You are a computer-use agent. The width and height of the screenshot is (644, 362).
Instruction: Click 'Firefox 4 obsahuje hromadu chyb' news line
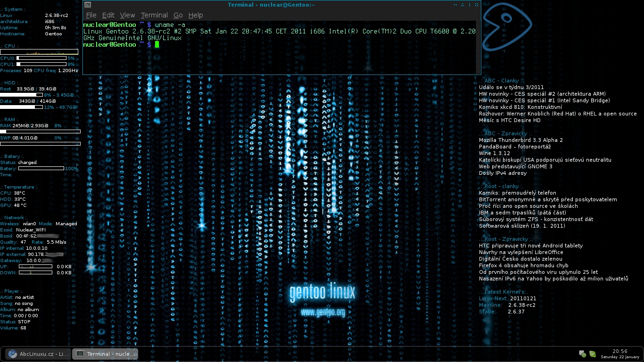tap(524, 265)
